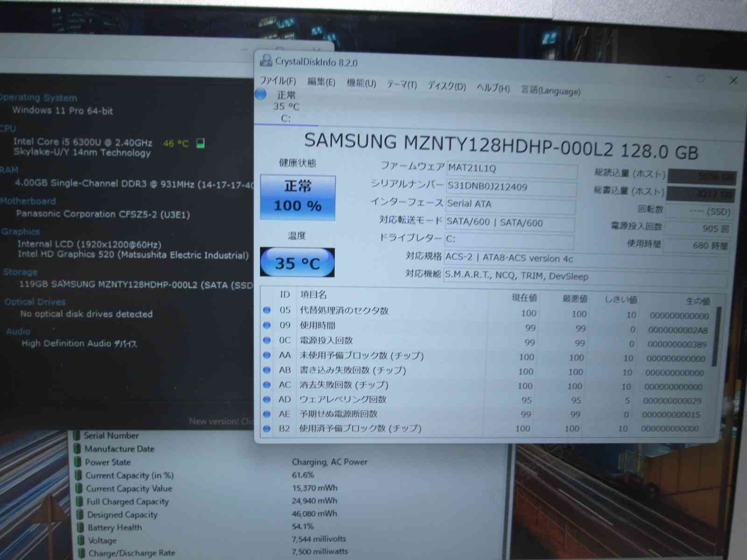Click the battery icon beside Power State
This screenshot has height=560, width=747.
tap(78, 462)
